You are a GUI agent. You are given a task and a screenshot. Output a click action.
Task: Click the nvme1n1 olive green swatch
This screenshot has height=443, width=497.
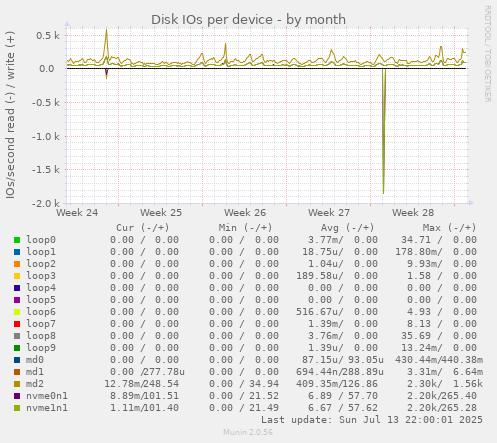point(17,408)
